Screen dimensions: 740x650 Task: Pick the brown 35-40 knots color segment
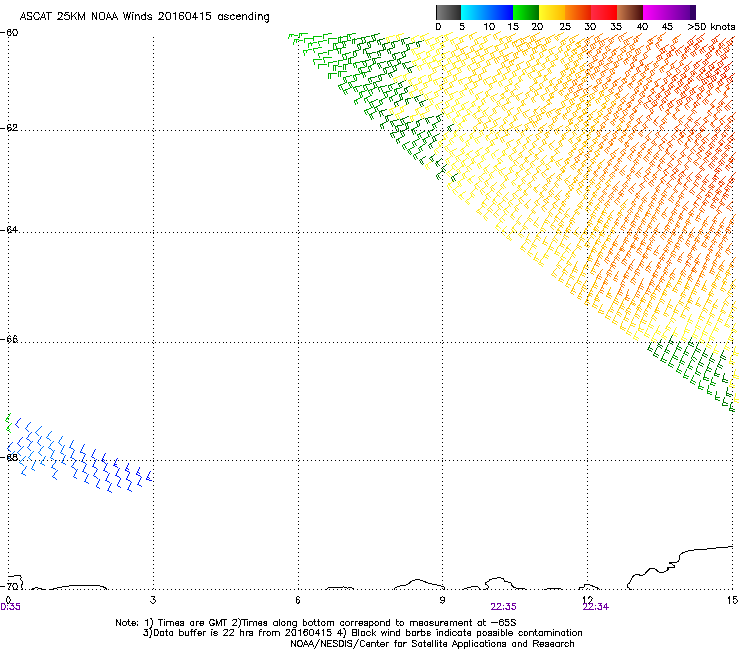(x=630, y=12)
